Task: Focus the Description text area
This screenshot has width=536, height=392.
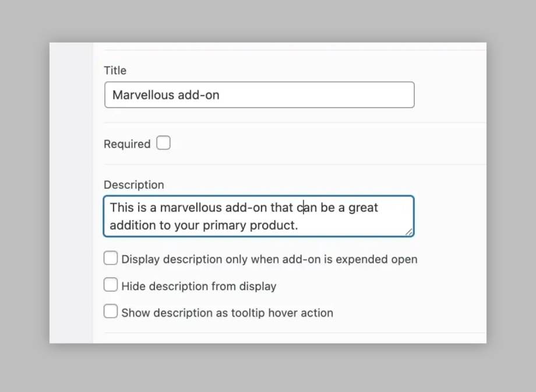Action: 259,216
